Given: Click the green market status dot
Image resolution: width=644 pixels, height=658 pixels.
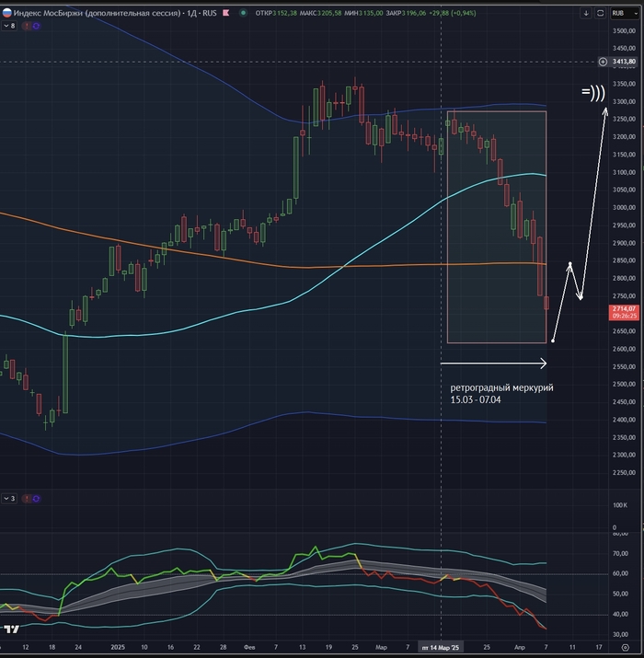Looking at the screenshot, I should (243, 13).
